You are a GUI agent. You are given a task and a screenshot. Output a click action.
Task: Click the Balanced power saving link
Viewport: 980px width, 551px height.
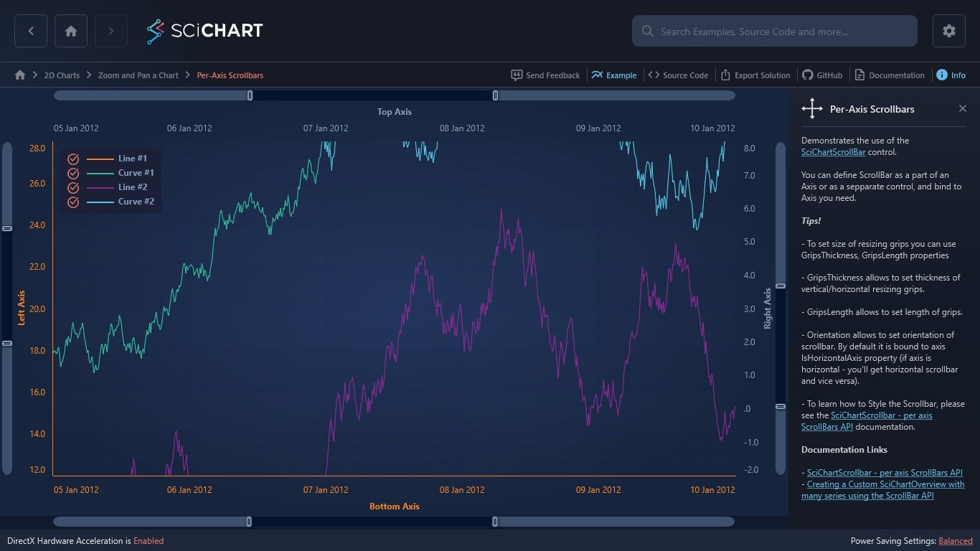955,541
